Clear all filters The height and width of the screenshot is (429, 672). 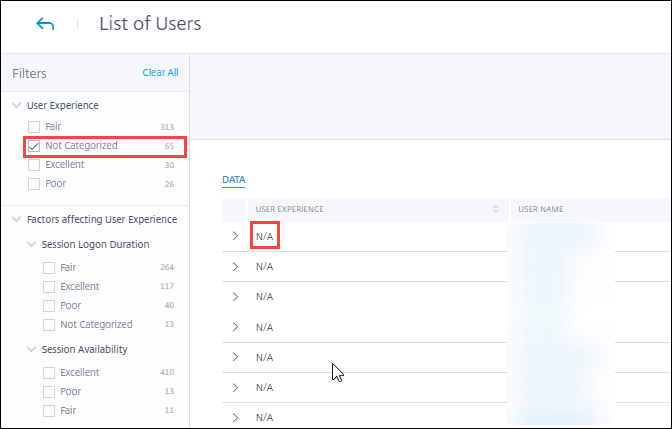click(x=160, y=73)
